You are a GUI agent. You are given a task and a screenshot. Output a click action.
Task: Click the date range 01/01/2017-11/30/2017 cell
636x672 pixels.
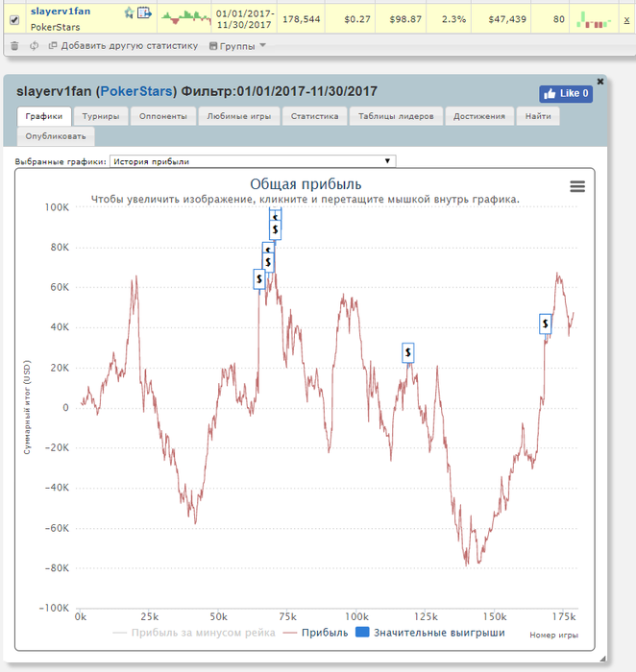pos(244,19)
